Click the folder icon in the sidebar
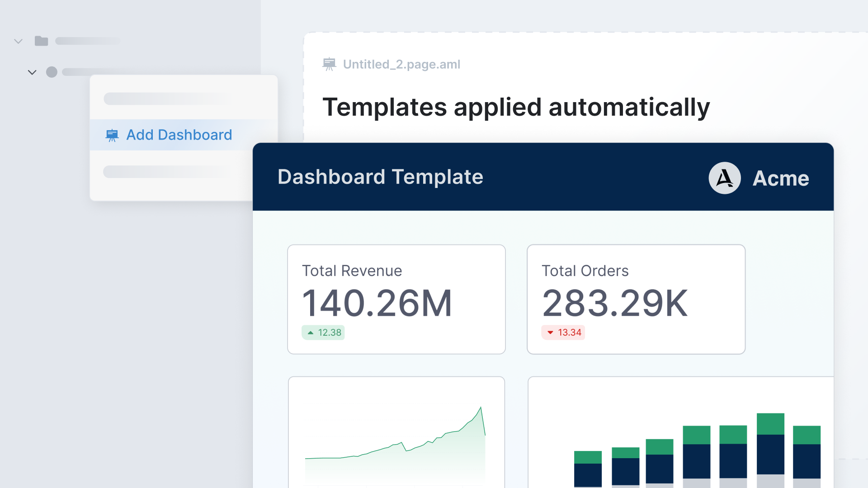Viewport: 868px width, 488px height. tap(41, 41)
